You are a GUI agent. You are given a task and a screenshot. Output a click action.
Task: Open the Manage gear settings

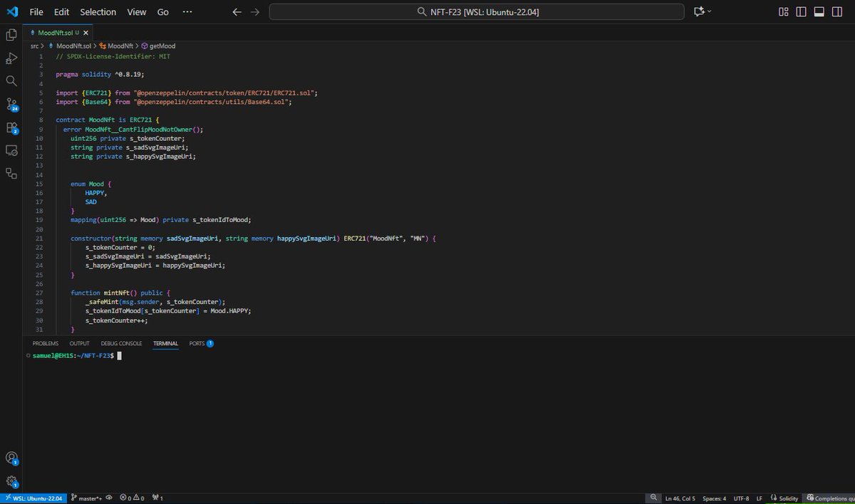(x=11, y=482)
